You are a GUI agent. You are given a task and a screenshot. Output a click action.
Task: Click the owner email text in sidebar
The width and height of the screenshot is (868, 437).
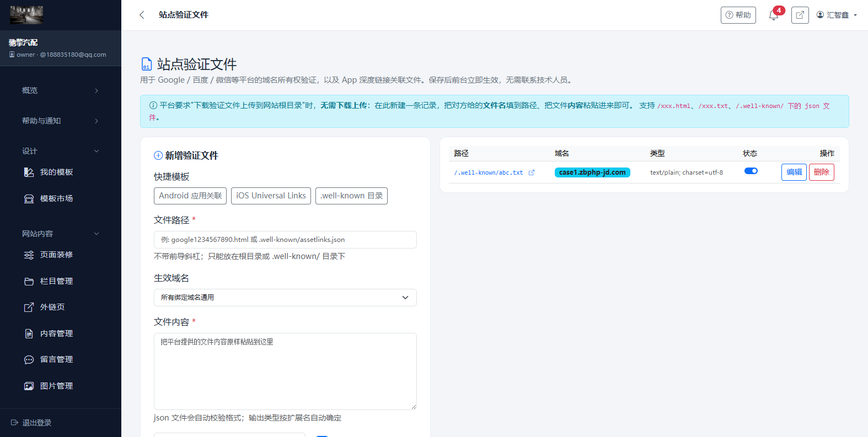coord(61,55)
